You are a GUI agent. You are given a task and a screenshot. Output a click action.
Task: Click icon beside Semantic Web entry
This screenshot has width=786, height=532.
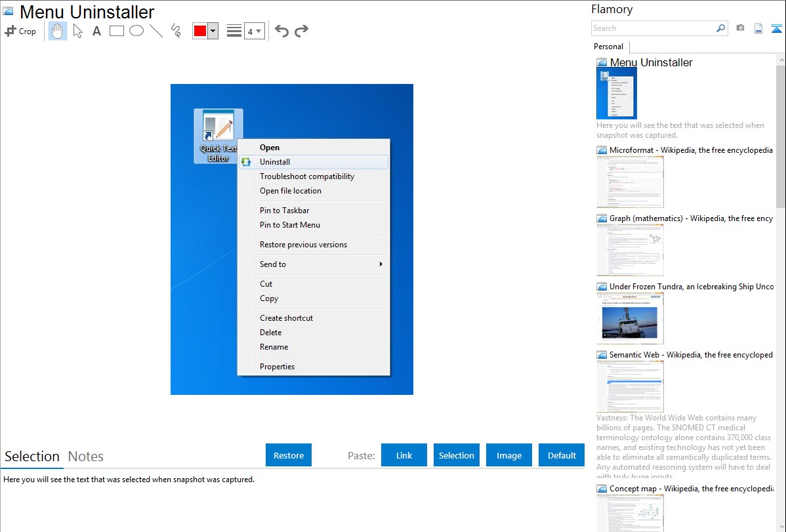click(x=602, y=355)
